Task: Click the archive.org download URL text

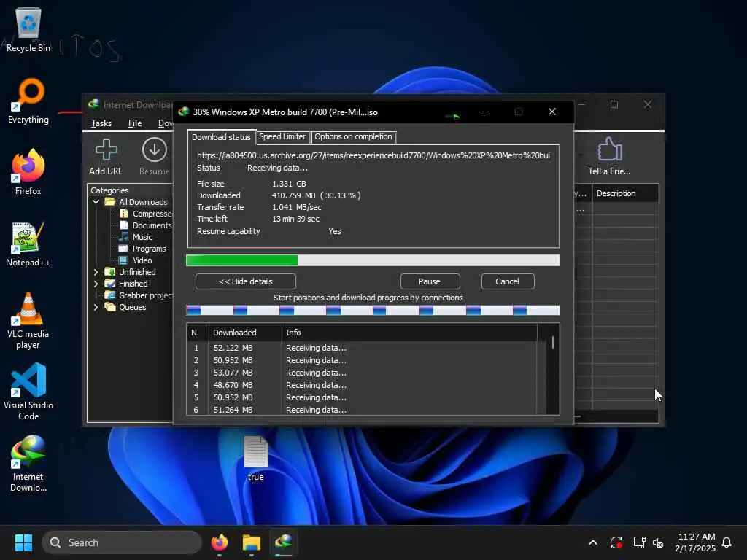Action: 373,155
